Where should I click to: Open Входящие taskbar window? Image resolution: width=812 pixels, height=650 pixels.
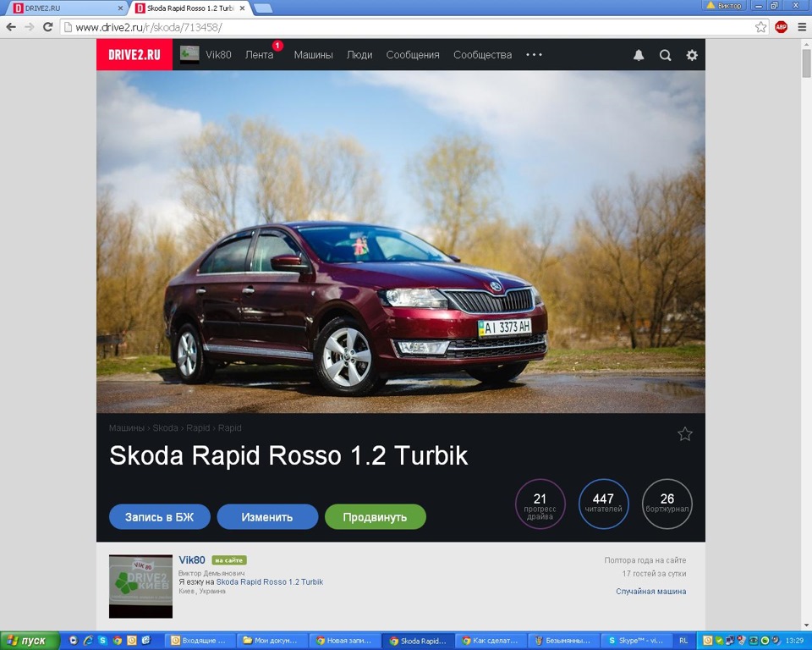pyautogui.click(x=200, y=641)
